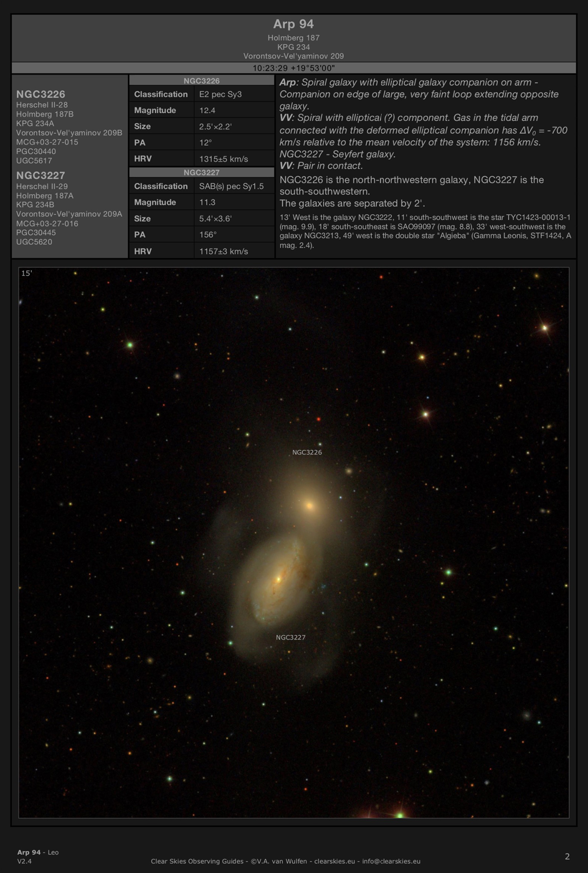Click NGC3227 heading in left panel
The width and height of the screenshot is (588, 873).
point(41,175)
